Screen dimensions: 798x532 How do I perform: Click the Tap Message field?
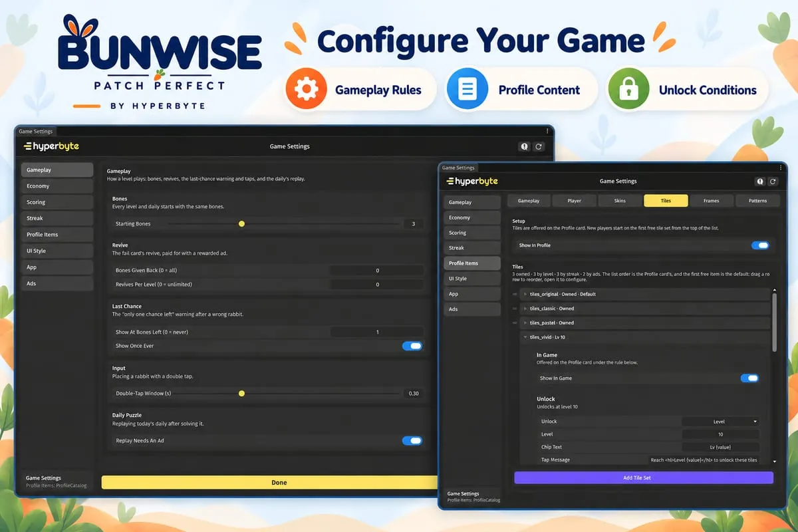pos(704,460)
